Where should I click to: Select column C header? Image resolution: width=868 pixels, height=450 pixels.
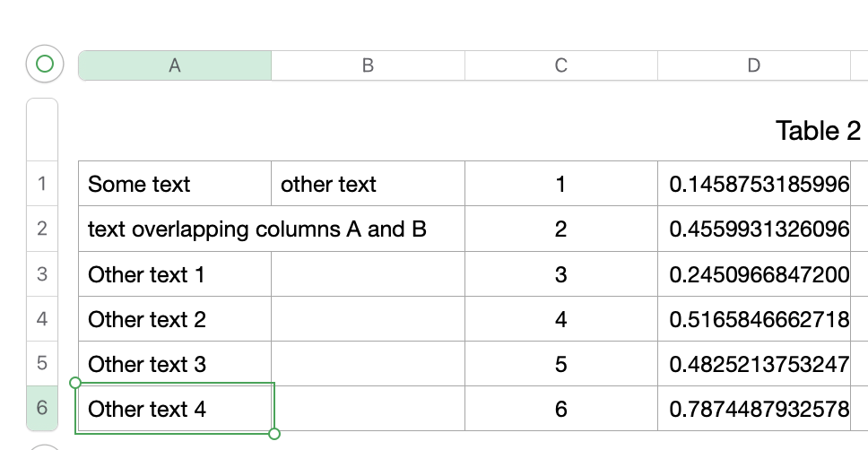[x=561, y=65]
